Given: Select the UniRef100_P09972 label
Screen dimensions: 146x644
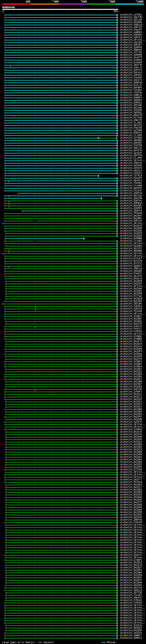Looking at the screenshot, I should point(131,274).
